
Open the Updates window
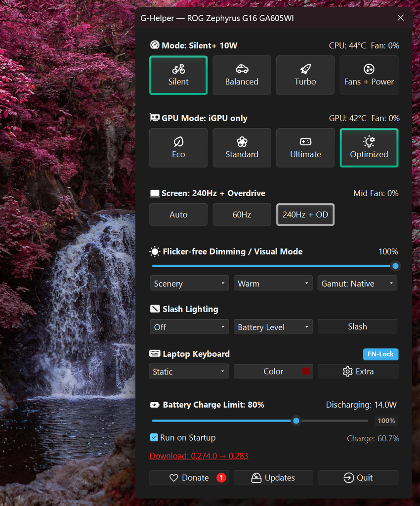click(x=273, y=478)
